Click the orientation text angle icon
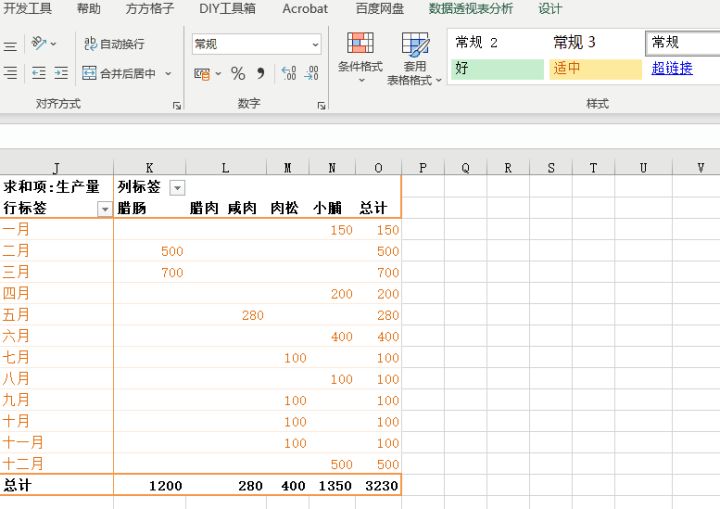This screenshot has width=720, height=509. pos(39,44)
